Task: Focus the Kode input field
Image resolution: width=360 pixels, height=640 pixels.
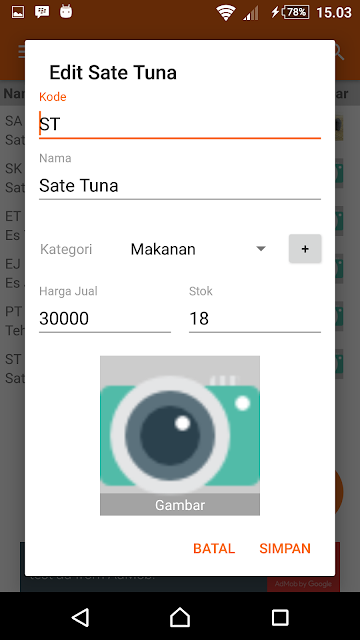Action: click(x=180, y=124)
